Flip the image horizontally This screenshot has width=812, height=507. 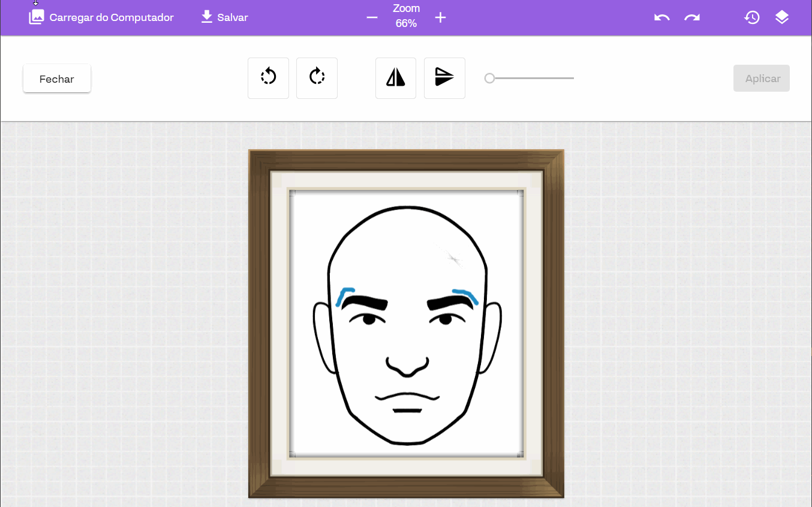[x=396, y=77]
